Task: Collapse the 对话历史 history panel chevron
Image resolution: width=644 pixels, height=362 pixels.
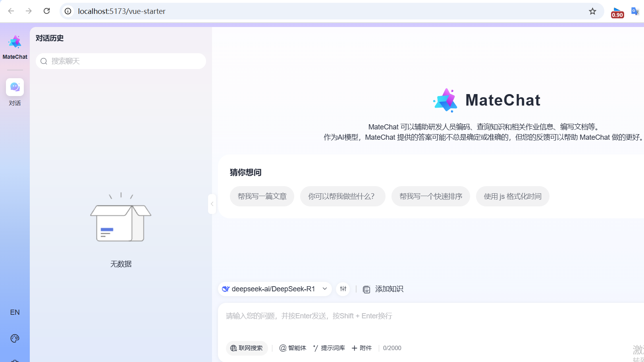Action: [212, 204]
